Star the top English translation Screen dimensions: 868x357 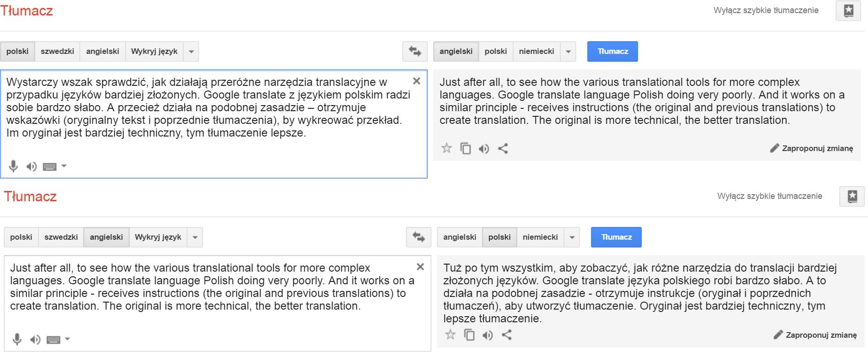pos(446,149)
